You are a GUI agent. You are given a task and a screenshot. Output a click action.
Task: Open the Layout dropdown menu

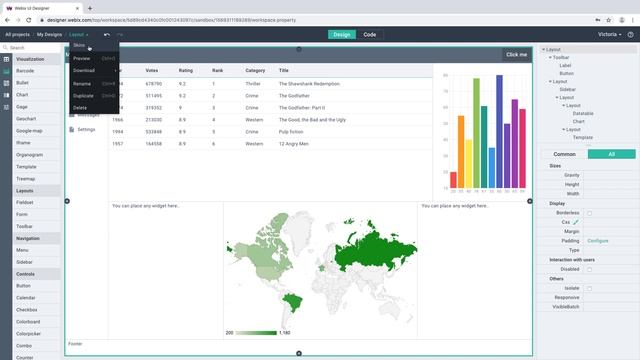click(x=78, y=35)
